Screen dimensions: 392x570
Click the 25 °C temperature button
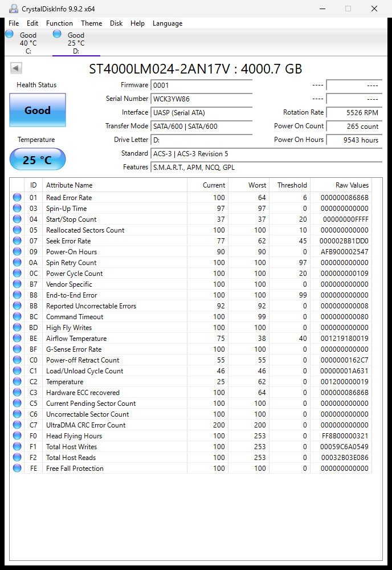pyautogui.click(x=38, y=160)
